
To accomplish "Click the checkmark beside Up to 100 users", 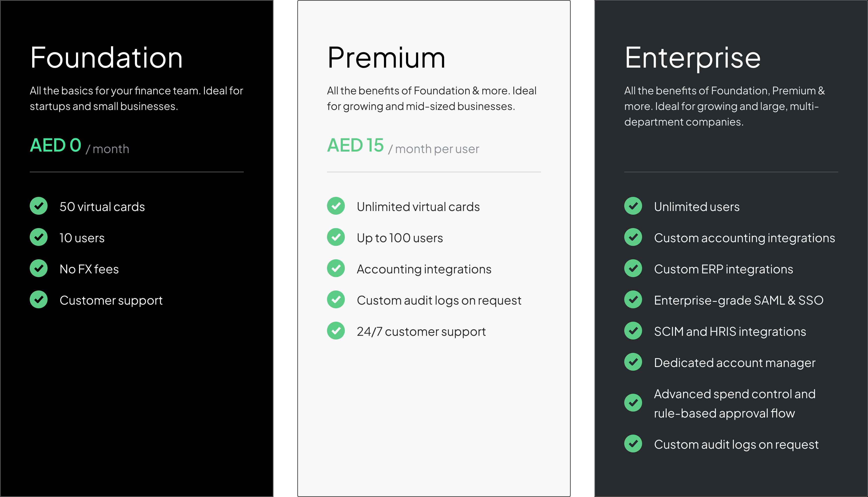I will pos(336,237).
